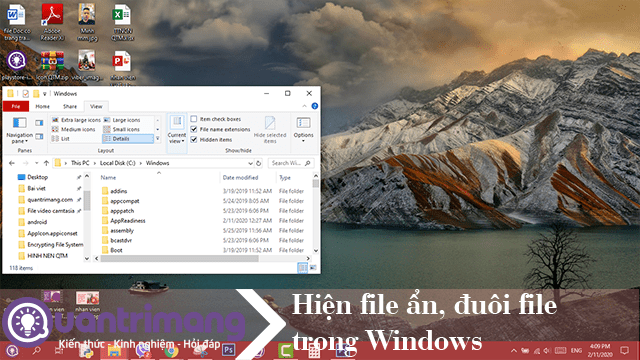Switch to the Home ribbon tab

tap(42, 106)
